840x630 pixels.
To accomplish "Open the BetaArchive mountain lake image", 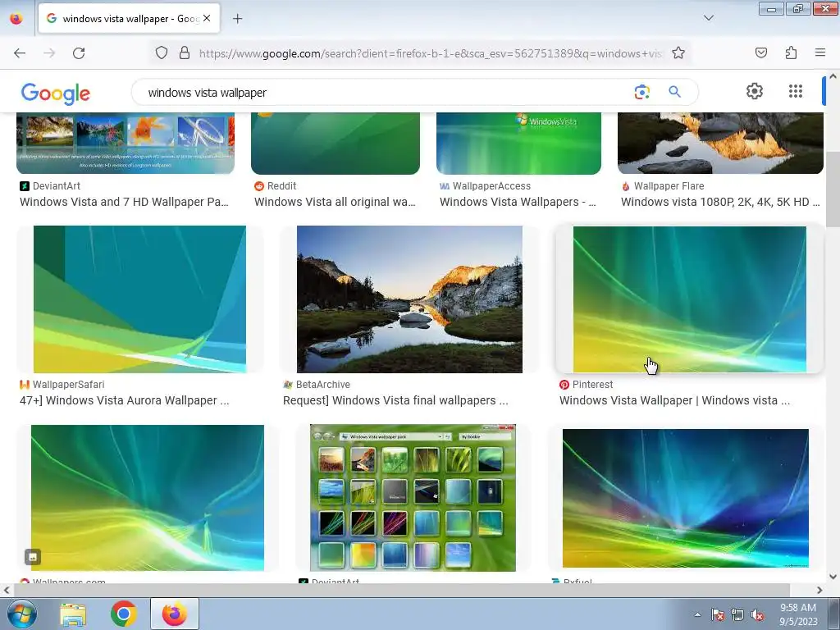I will [x=409, y=299].
